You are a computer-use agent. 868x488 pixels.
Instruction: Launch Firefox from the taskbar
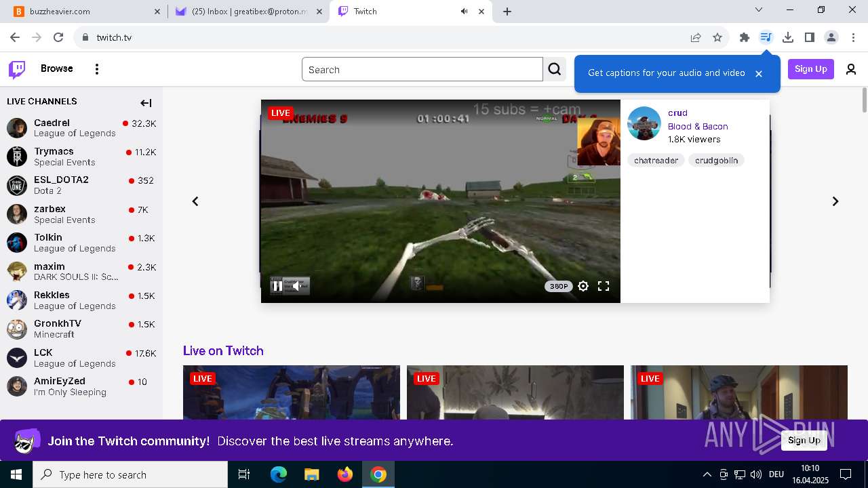(344, 474)
